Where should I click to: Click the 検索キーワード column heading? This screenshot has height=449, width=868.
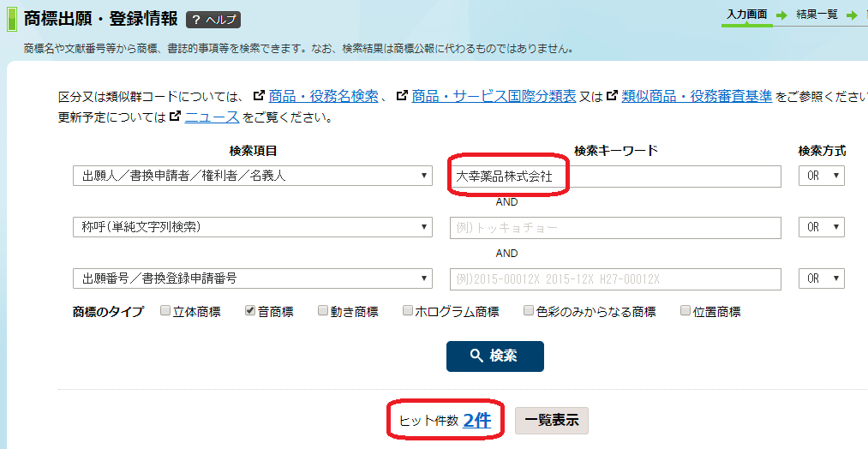point(615,151)
